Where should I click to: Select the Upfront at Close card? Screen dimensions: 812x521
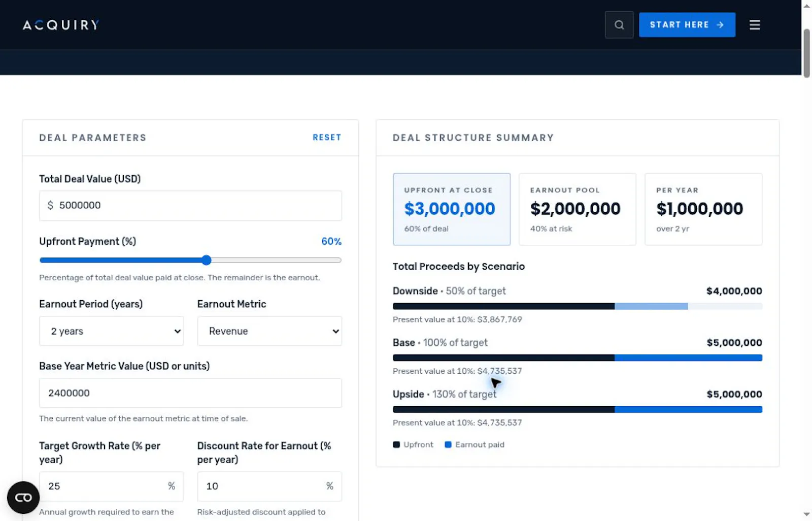(452, 209)
